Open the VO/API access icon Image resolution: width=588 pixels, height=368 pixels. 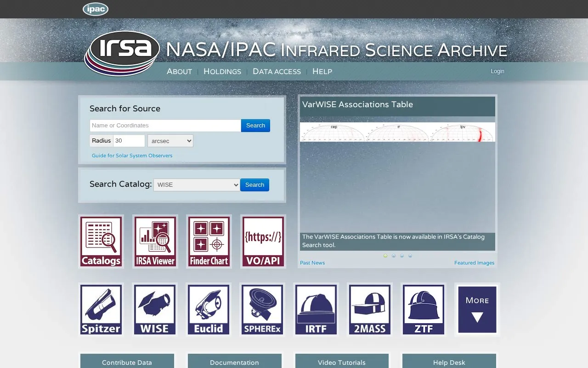coord(263,241)
